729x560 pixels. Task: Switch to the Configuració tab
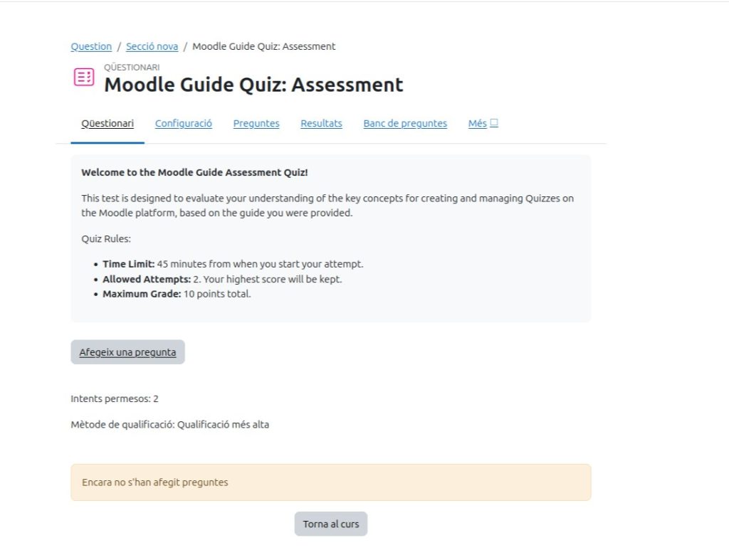click(184, 124)
